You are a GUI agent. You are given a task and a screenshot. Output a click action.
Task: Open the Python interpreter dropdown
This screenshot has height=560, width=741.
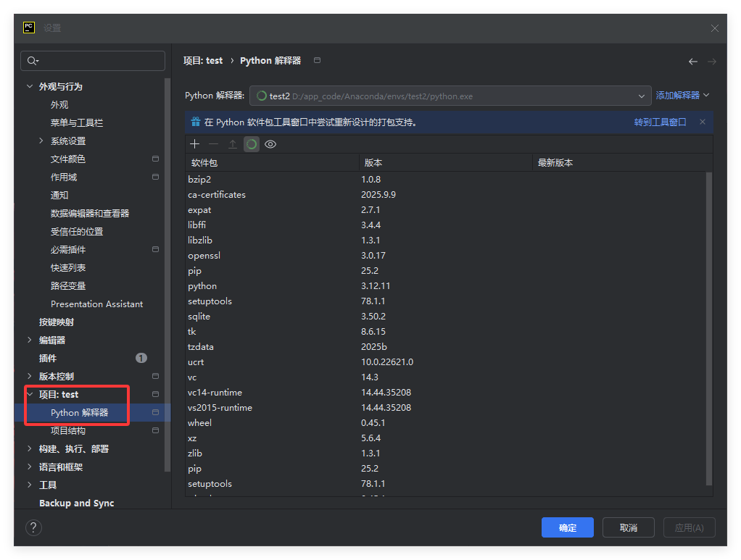pyautogui.click(x=450, y=96)
